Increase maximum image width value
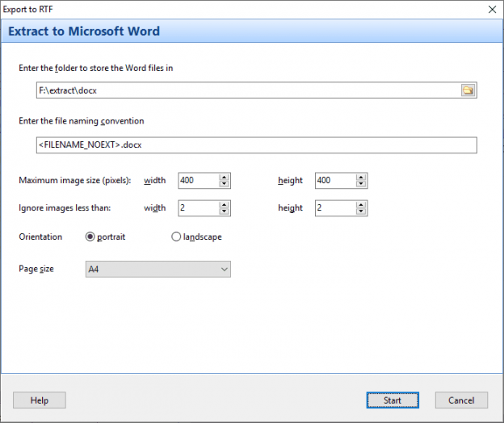This screenshot has width=504, height=423. pyautogui.click(x=224, y=177)
